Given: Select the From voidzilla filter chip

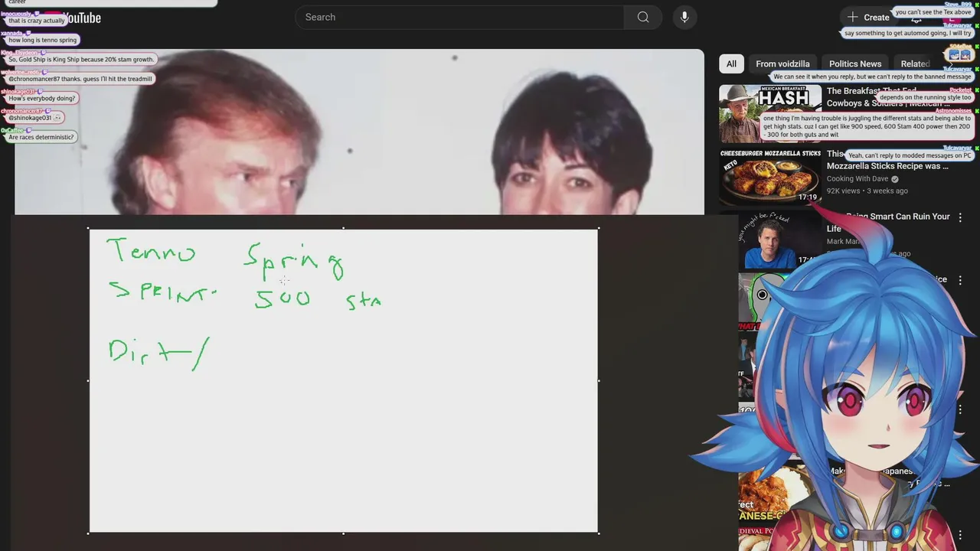Looking at the screenshot, I should 782,64.
